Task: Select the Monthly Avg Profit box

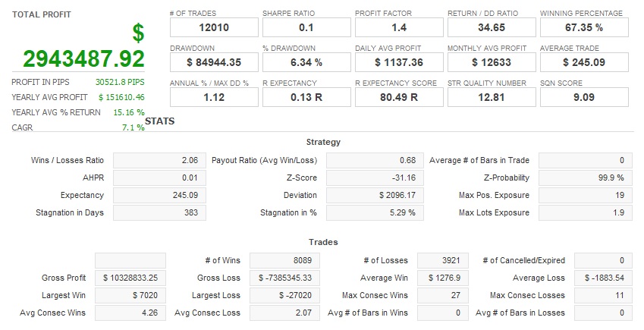Action: pyautogui.click(x=492, y=62)
